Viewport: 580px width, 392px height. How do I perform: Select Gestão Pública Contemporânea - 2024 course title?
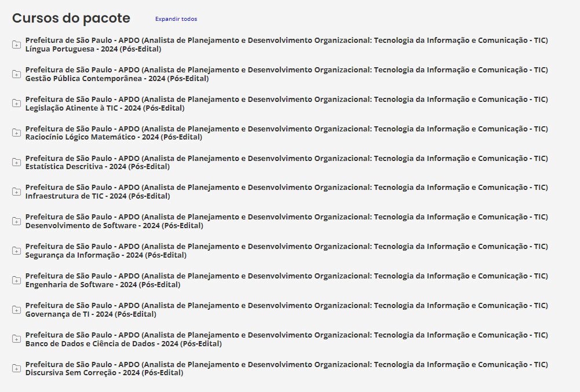pos(117,79)
